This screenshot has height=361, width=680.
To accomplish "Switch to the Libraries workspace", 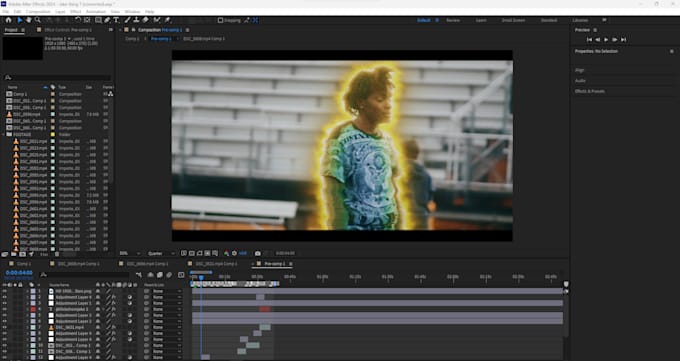I will click(580, 20).
